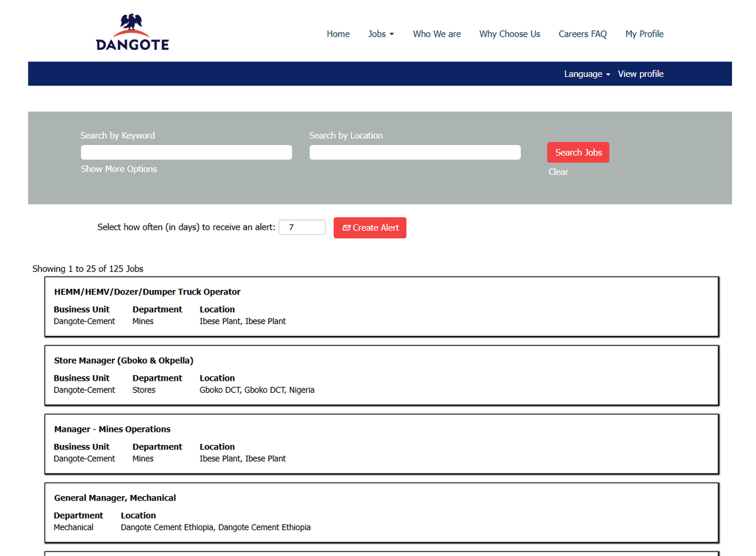
Task: Click 'Showing 1 to 25 of 125 Jobs' text
Action: (x=88, y=269)
